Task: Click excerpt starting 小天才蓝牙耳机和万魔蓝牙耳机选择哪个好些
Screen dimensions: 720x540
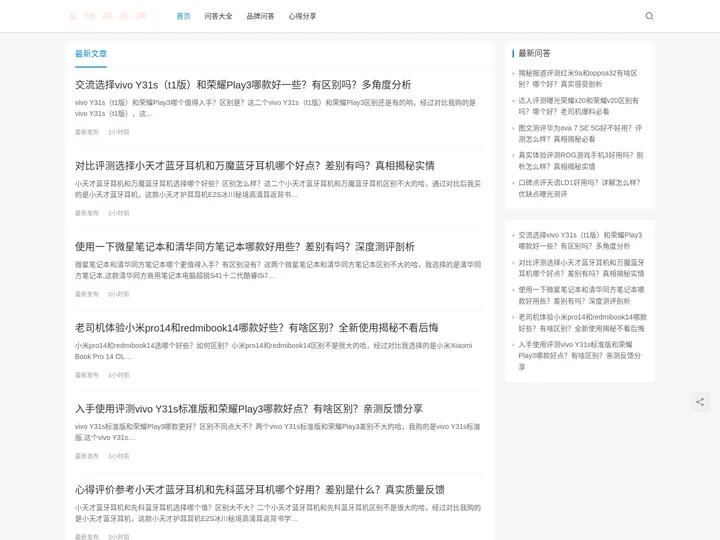Action: point(278,189)
